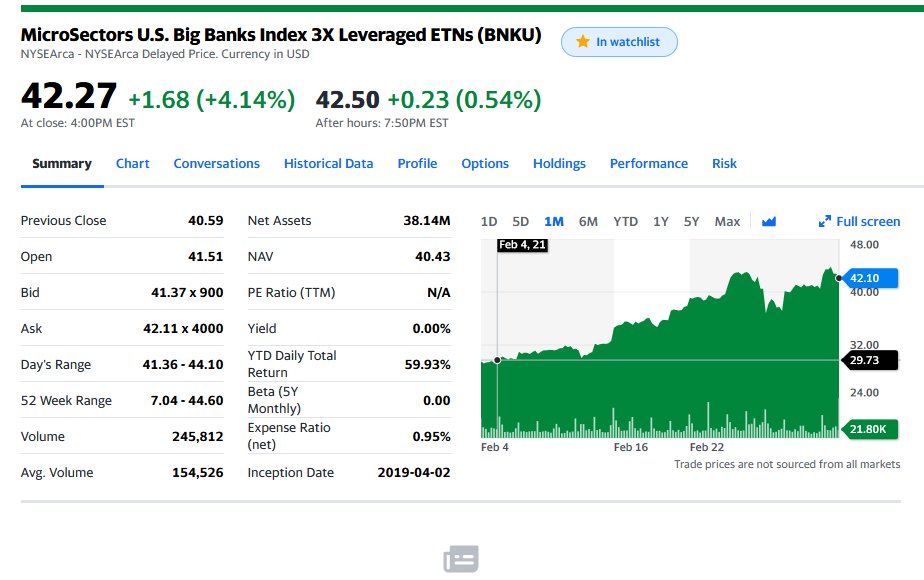Image resolution: width=924 pixels, height=580 pixels.
Task: Click the Yield value 0.00%
Action: click(431, 328)
